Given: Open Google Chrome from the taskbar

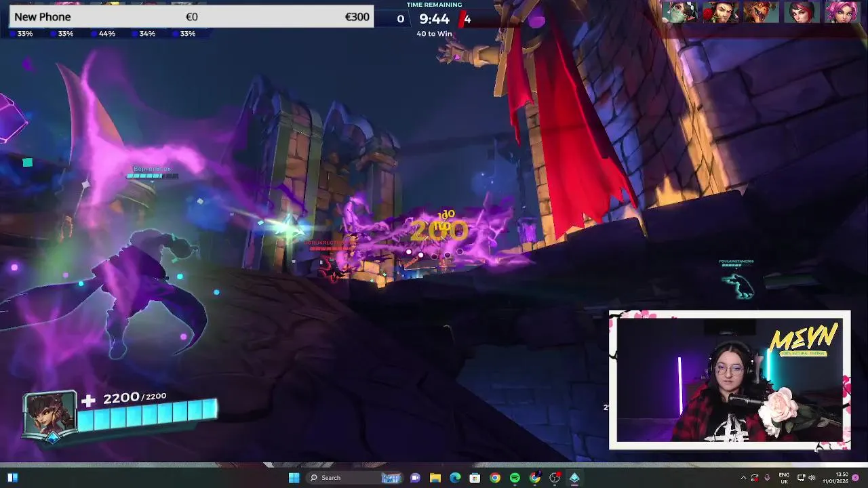Looking at the screenshot, I should tap(495, 478).
